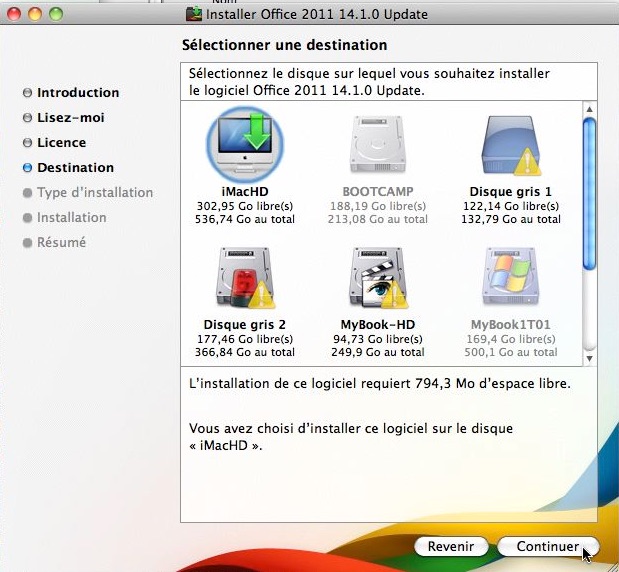Viewport: 619px width, 572px height.
Task: Click the MyBook1T01 name label
Action: 511,325
